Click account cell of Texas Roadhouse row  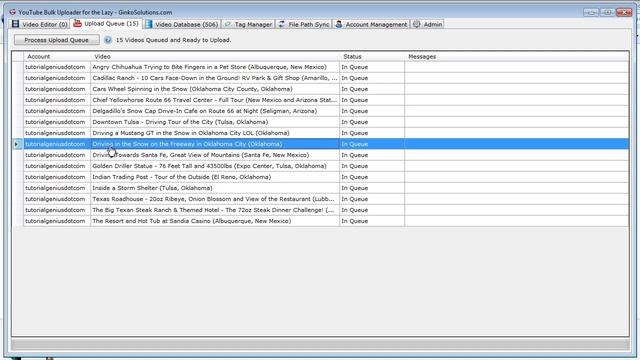point(57,199)
